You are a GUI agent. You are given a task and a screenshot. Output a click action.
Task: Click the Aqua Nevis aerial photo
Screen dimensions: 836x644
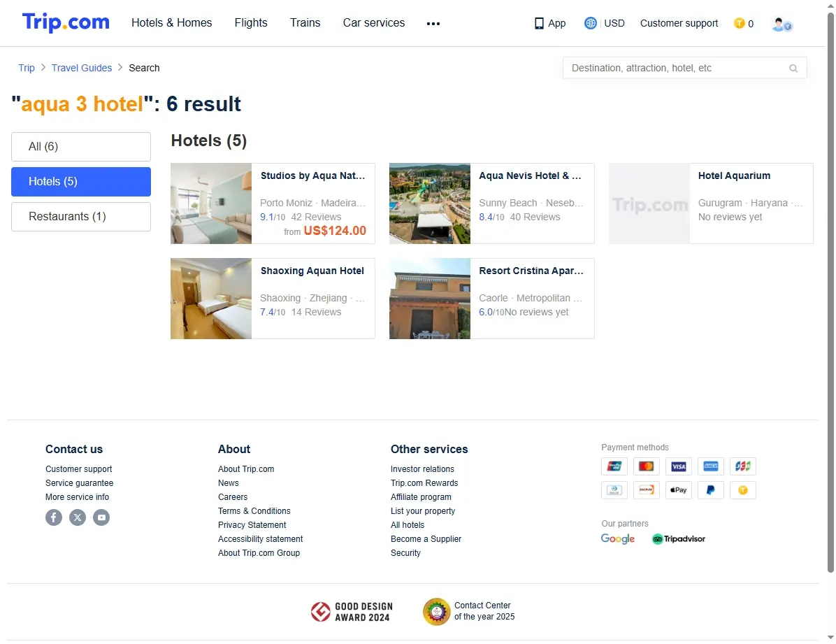[x=430, y=203]
